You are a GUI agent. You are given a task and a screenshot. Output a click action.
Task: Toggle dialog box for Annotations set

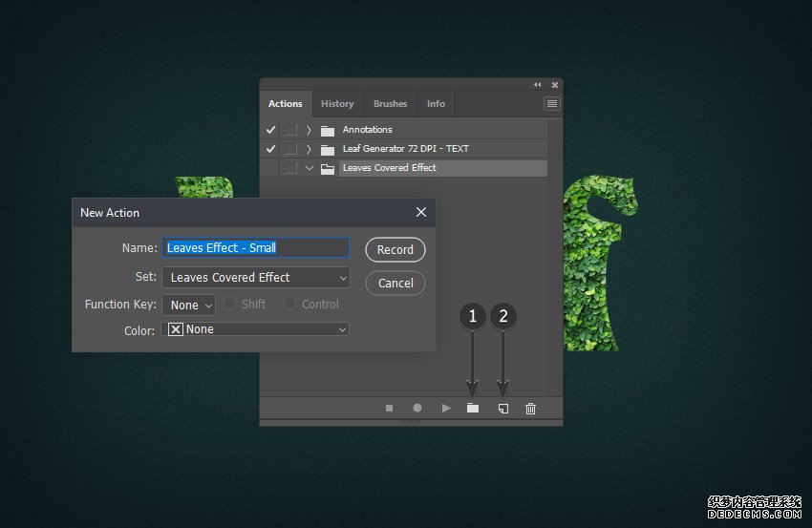[x=290, y=130]
